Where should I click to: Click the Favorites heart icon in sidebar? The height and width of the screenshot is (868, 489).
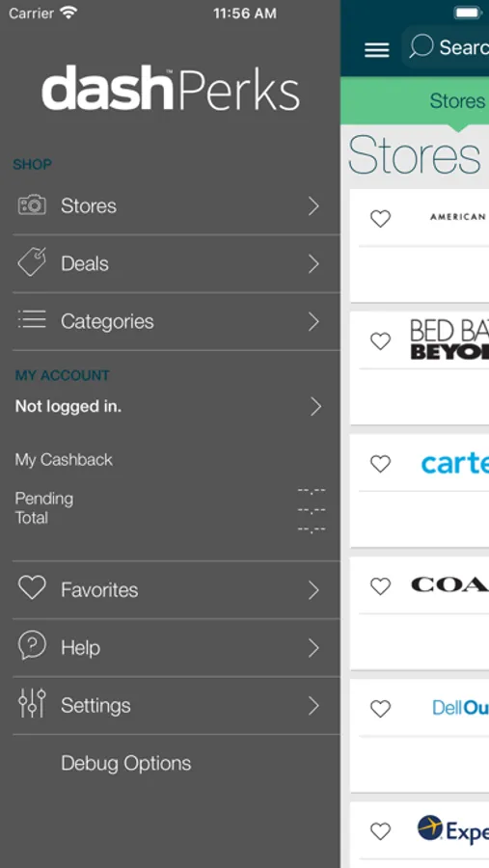(x=32, y=588)
